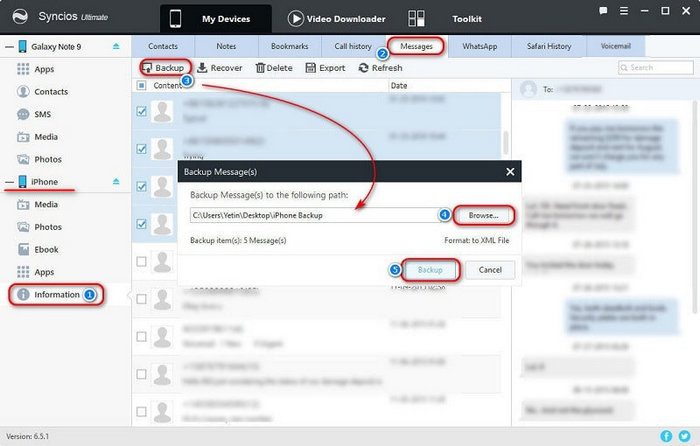Open the Twitter icon in status bar

[x=684, y=436]
